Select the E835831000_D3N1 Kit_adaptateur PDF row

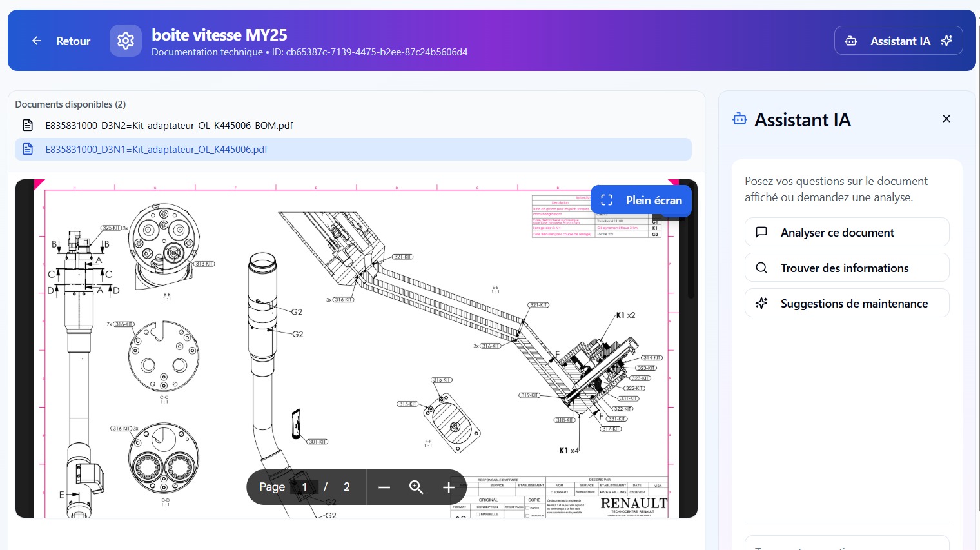point(353,149)
